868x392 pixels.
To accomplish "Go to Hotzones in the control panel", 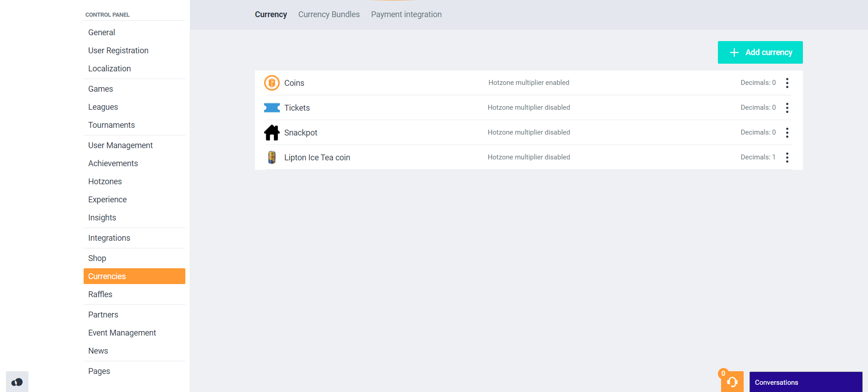I will (105, 182).
